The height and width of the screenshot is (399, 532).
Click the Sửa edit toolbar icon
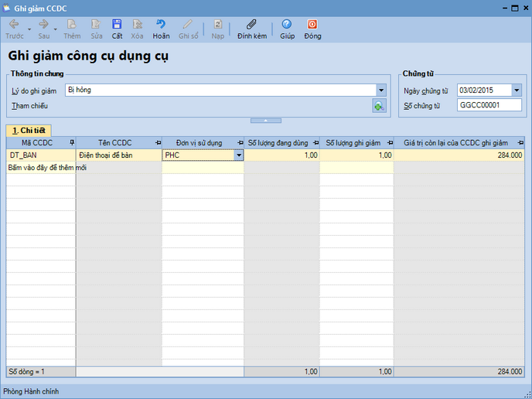click(x=97, y=29)
